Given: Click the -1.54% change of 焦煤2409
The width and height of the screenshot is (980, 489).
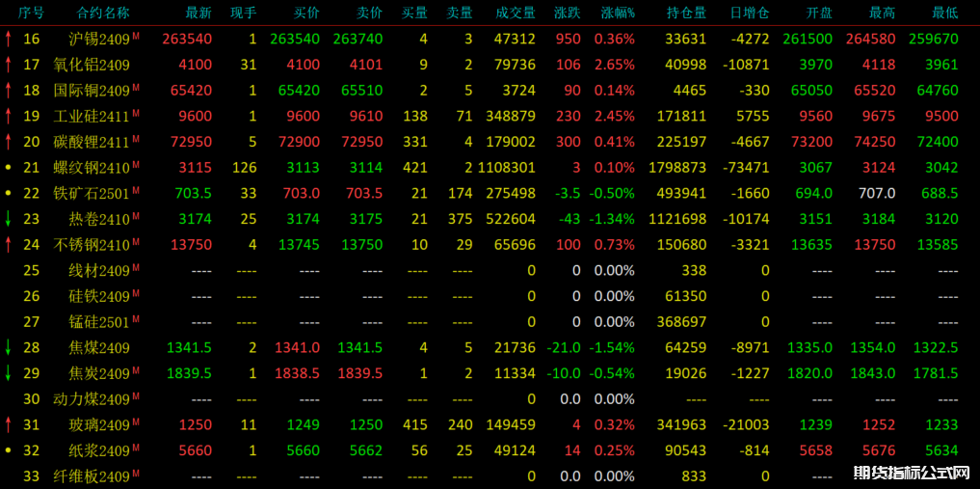Looking at the screenshot, I should [611, 347].
